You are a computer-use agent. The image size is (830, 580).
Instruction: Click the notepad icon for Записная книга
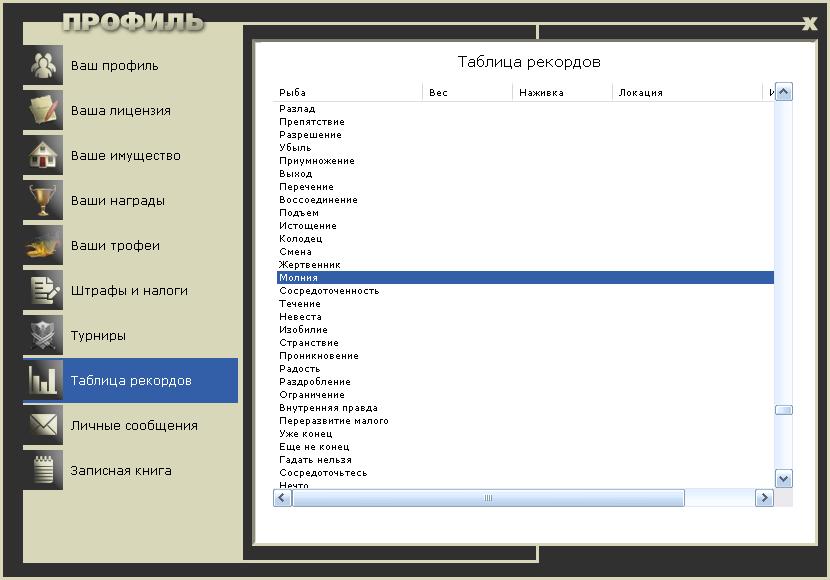click(43, 470)
